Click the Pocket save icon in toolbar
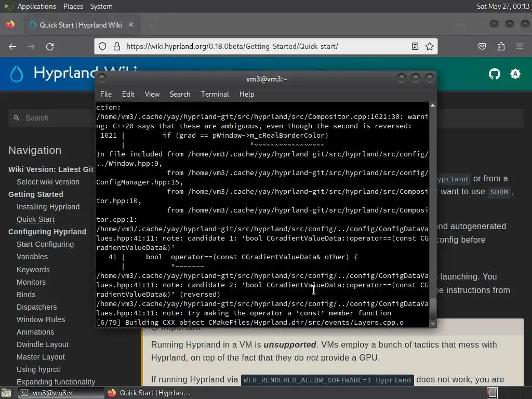532x399 pixels. 482,46
